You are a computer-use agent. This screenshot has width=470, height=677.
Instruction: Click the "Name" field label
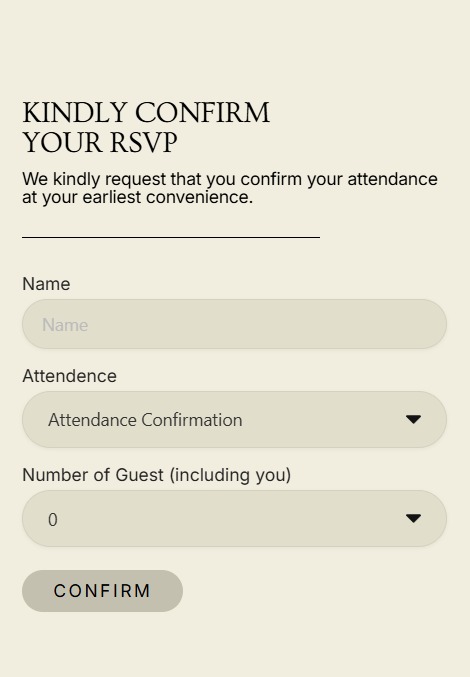click(46, 284)
